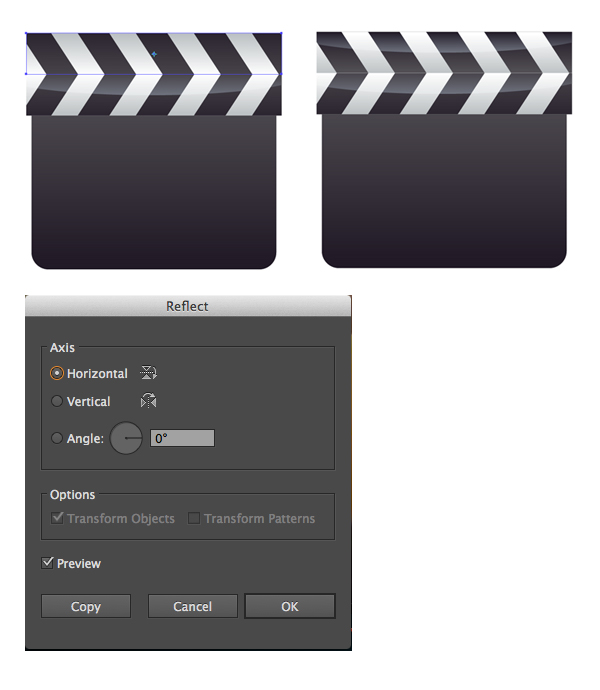The height and width of the screenshot is (690, 600).
Task: Select the Vertical axis radio button
Action: click(x=57, y=401)
